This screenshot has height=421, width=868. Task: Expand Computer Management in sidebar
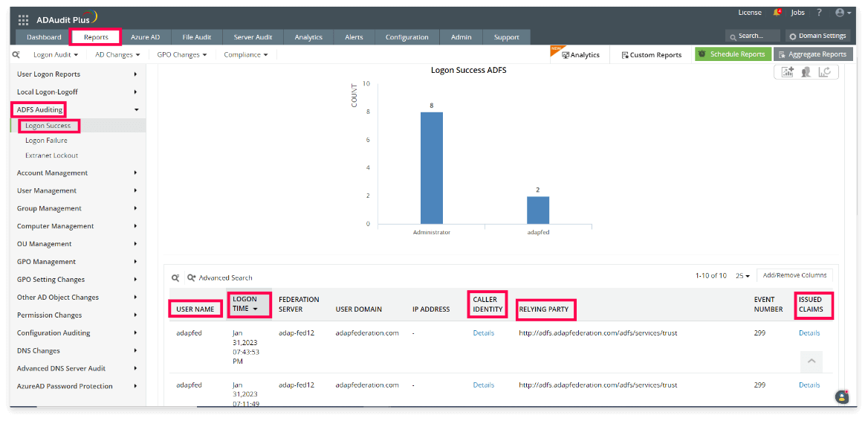point(77,226)
